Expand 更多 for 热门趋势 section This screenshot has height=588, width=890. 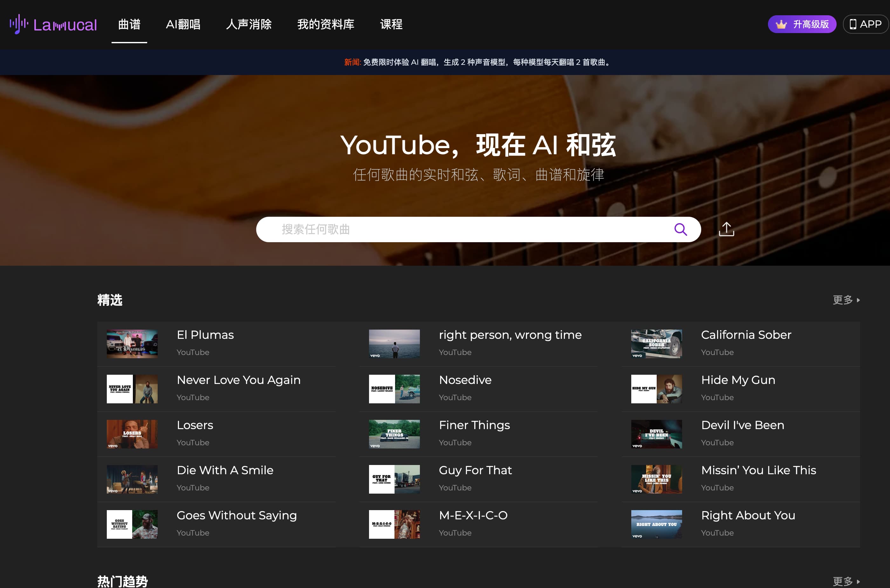[x=846, y=581]
